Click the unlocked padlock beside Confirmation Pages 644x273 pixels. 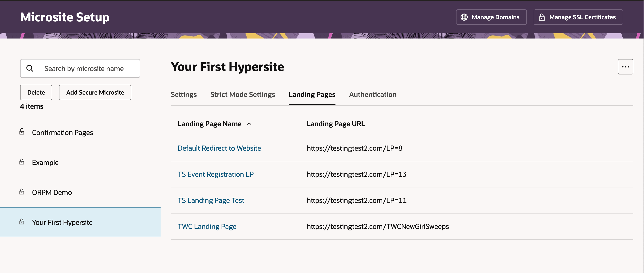click(22, 132)
